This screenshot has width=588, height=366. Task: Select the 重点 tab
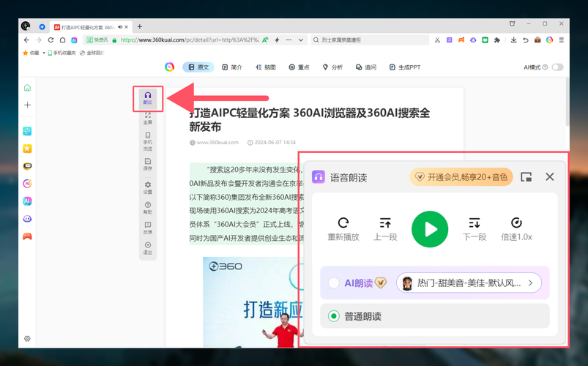coord(299,67)
